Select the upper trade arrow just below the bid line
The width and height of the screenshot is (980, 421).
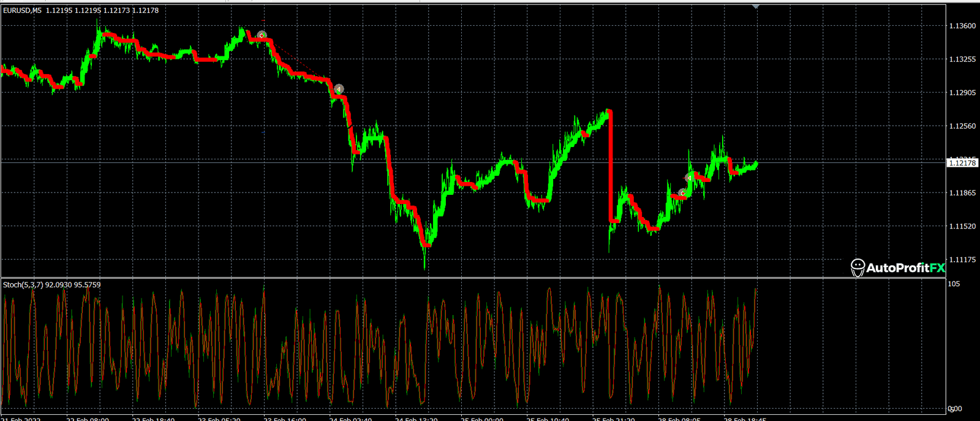point(690,177)
